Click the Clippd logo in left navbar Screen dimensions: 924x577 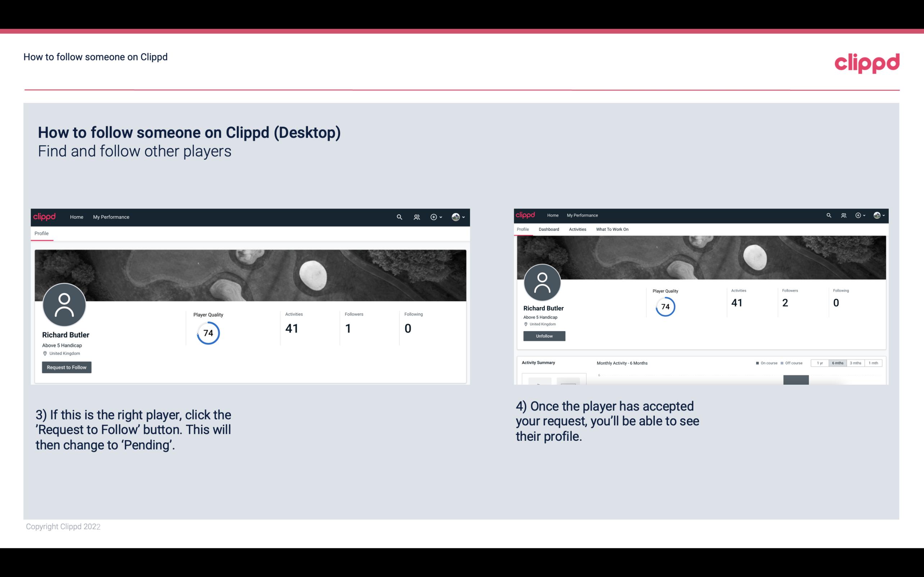point(45,217)
